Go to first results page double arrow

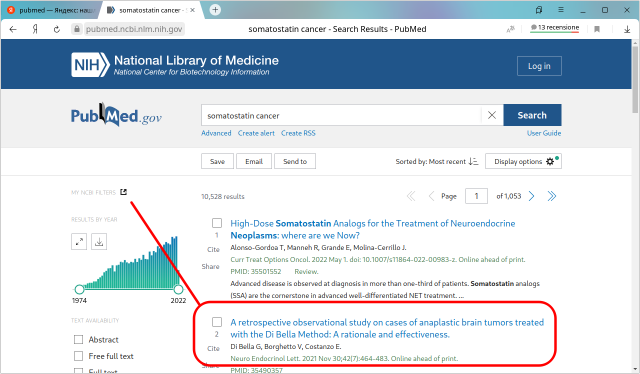(411, 196)
